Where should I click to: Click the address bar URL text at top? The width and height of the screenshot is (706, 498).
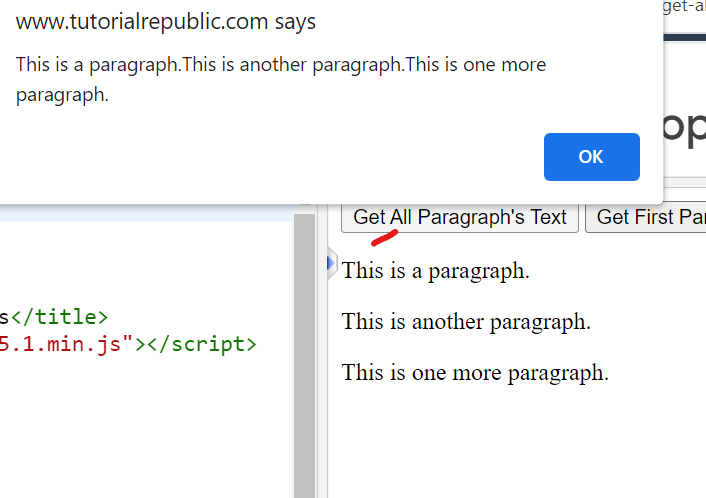[x=684, y=6]
